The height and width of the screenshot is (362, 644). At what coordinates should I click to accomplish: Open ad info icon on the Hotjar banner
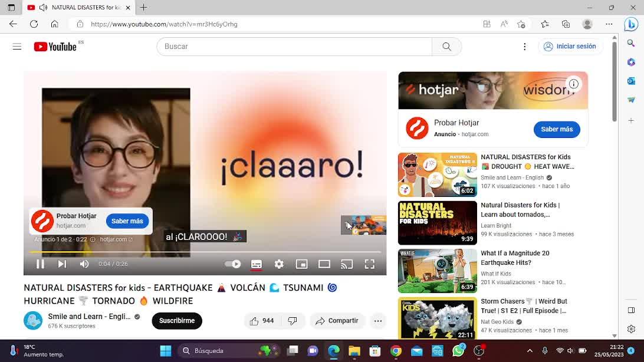[573, 84]
